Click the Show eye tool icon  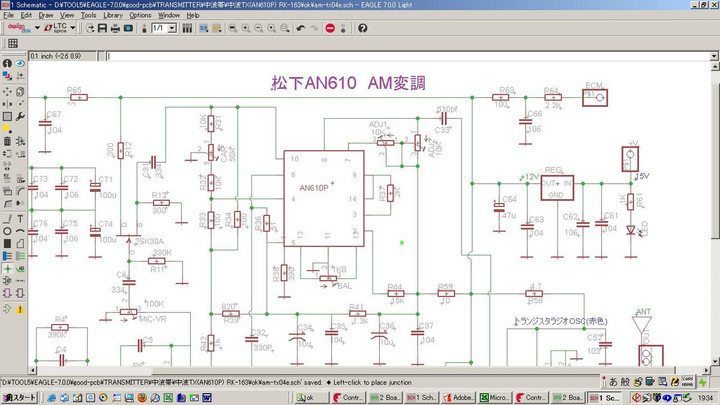[21, 65]
